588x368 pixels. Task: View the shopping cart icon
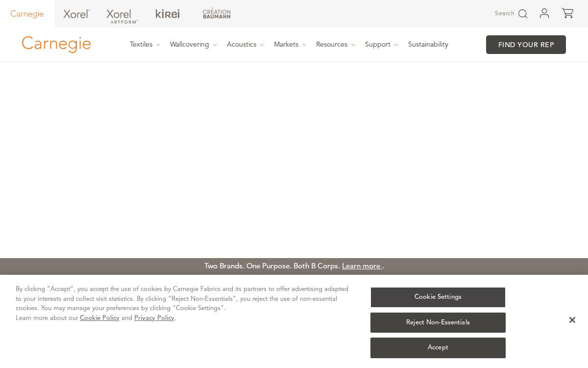pos(567,13)
